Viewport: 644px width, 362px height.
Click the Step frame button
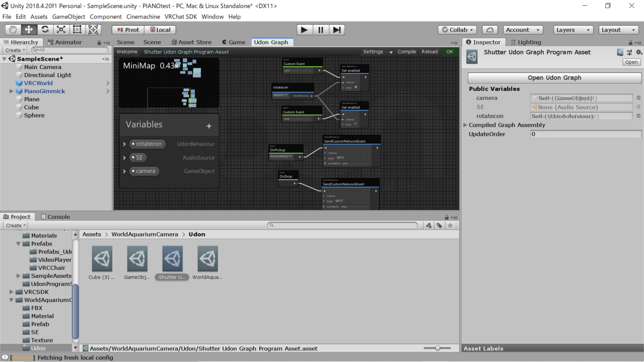click(x=336, y=30)
